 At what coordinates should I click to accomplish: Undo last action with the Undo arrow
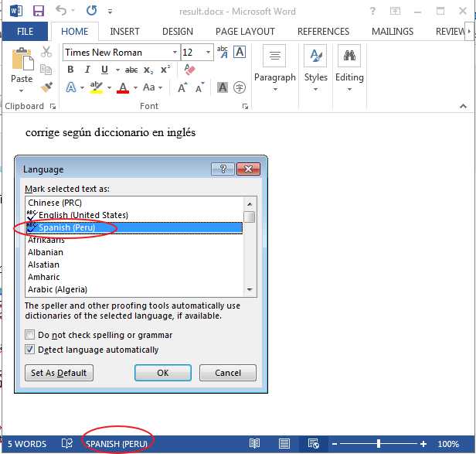pyautogui.click(x=61, y=11)
